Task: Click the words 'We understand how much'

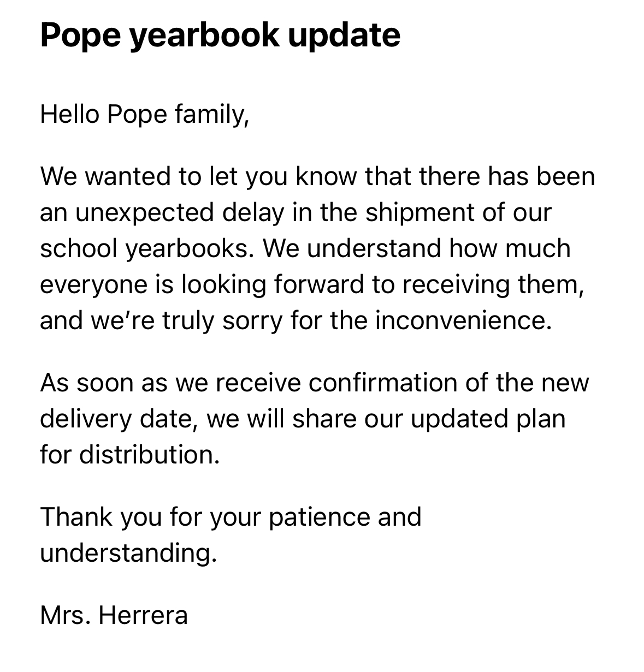Action: coord(417,249)
